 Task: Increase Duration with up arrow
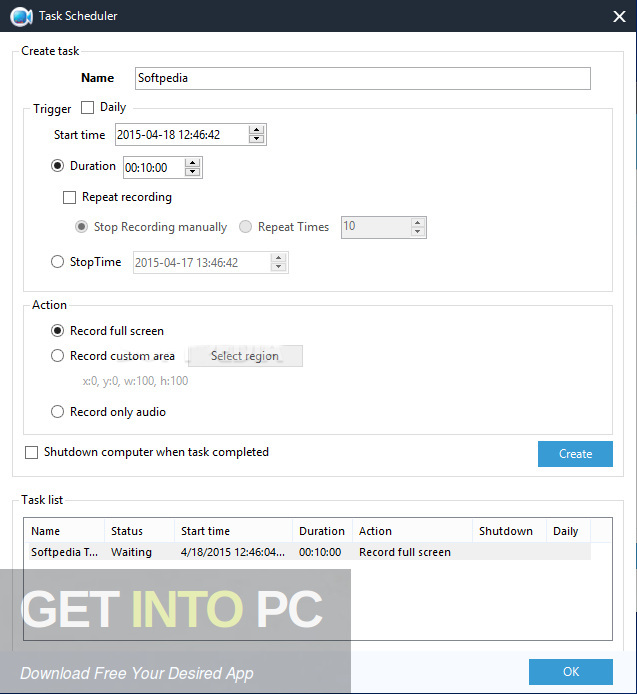[192, 163]
